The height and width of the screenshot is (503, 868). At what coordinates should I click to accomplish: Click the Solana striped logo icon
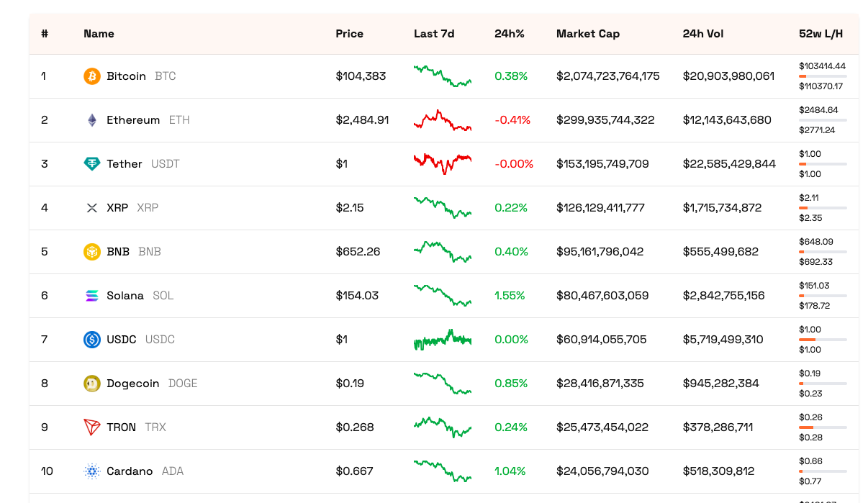pos(92,296)
